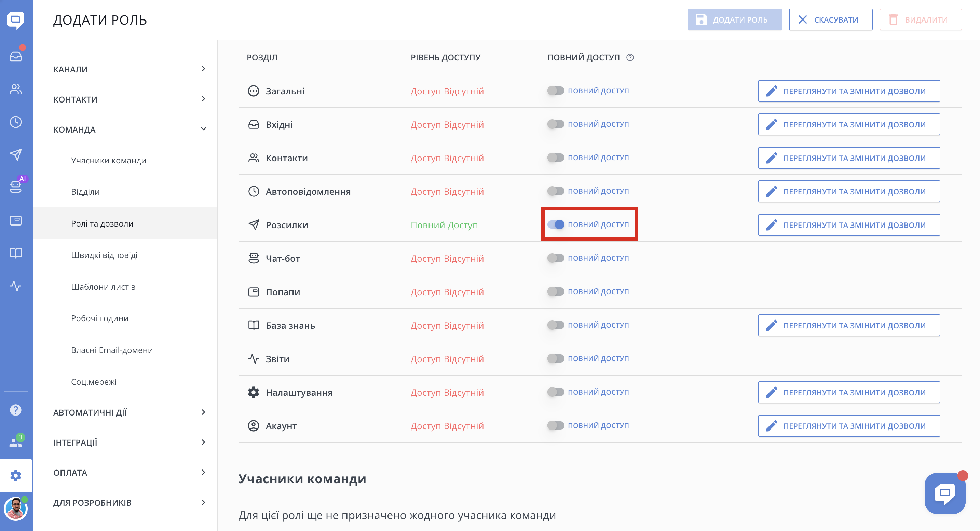980x531 pixels.
Task: Open the clock auto-messages sidebar icon
Action: (16, 122)
